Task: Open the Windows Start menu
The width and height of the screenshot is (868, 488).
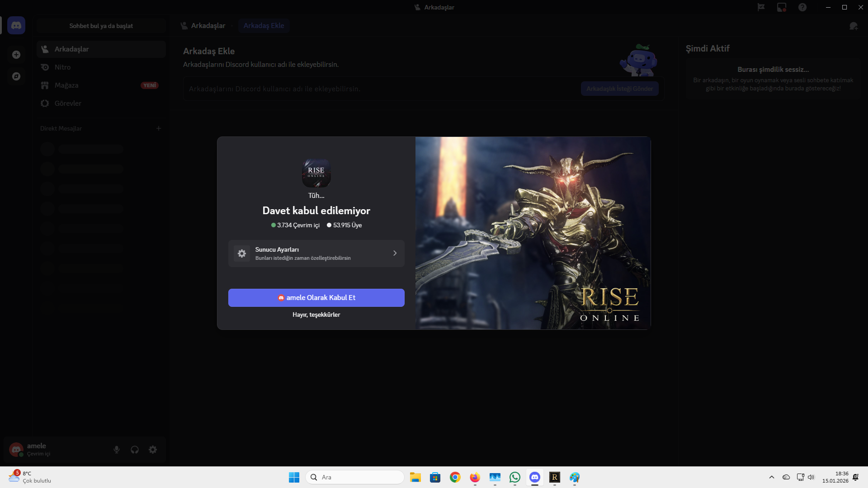Action: tap(294, 477)
